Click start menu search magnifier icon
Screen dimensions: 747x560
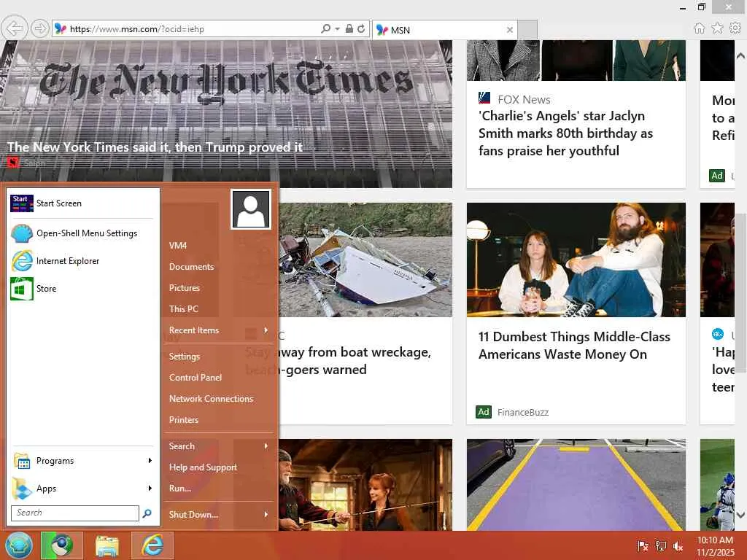(x=147, y=513)
